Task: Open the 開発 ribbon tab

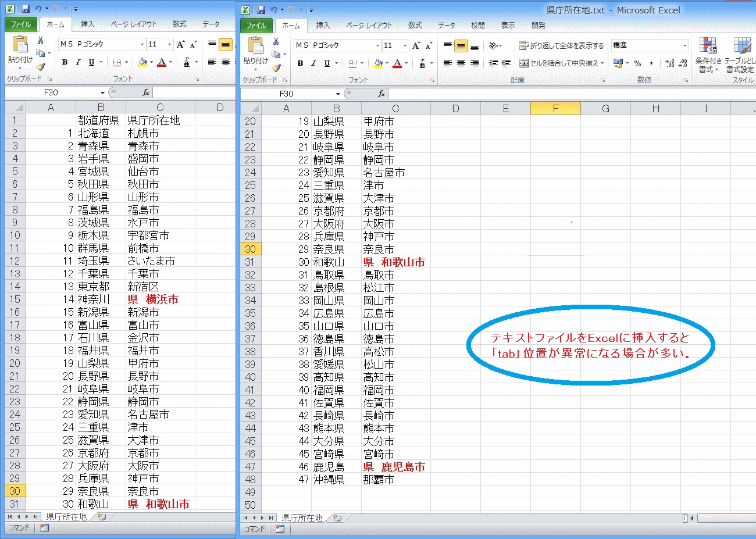Action: (539, 26)
